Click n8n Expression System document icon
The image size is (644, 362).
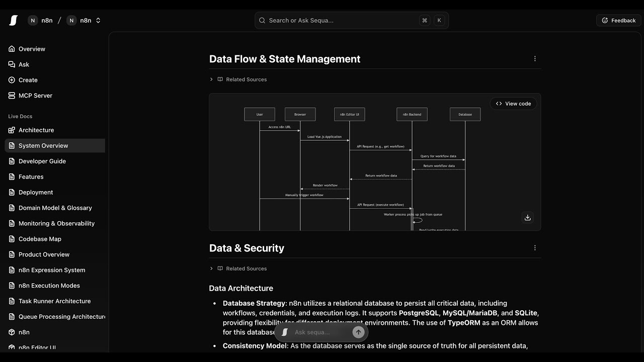tap(12, 270)
